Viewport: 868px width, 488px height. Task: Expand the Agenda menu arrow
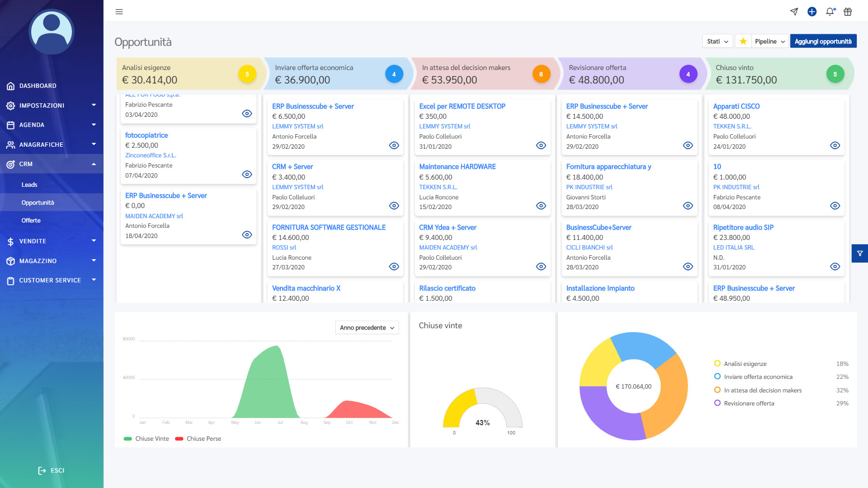pos(94,125)
